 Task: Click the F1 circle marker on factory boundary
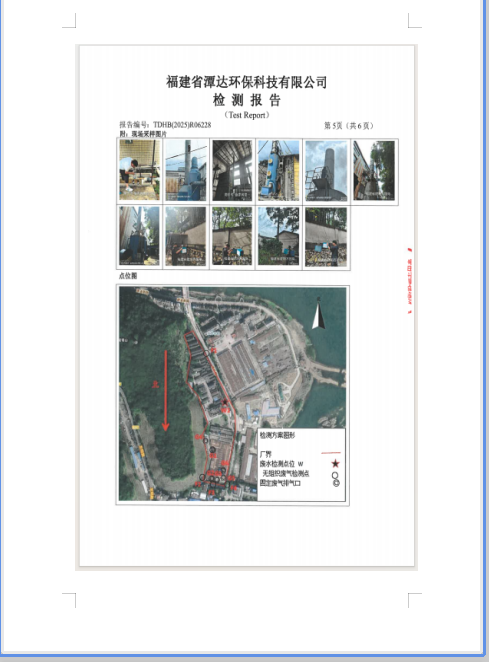(206, 353)
